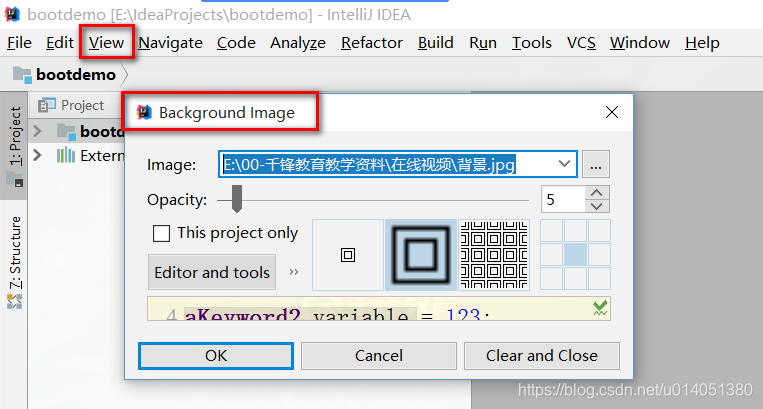The width and height of the screenshot is (763, 409).
Task: Open the Refactor menu
Action: (372, 43)
